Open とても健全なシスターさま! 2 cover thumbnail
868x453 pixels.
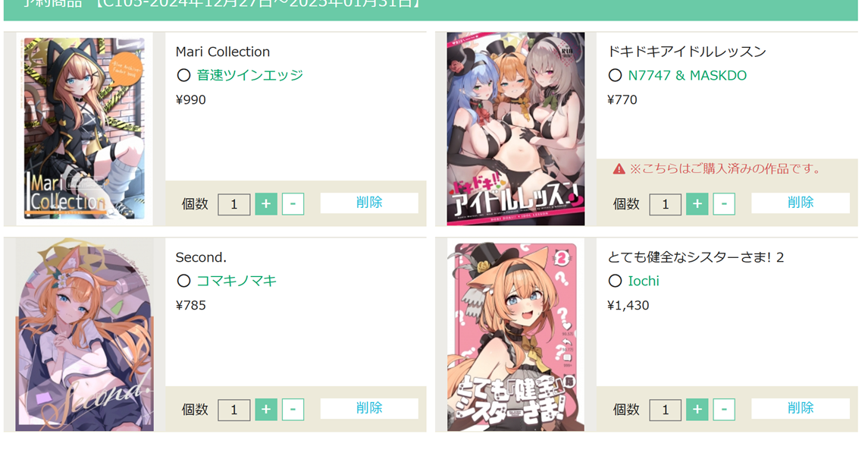tap(516, 335)
